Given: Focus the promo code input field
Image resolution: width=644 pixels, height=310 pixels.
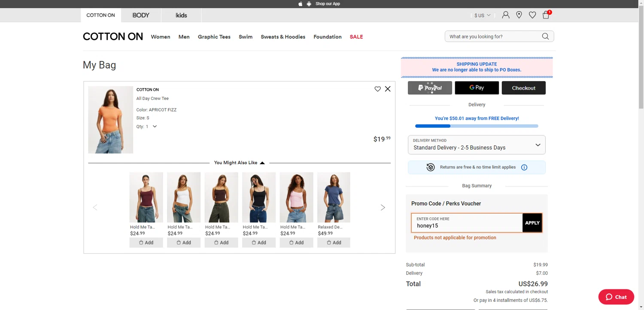Looking at the screenshot, I should [x=467, y=223].
